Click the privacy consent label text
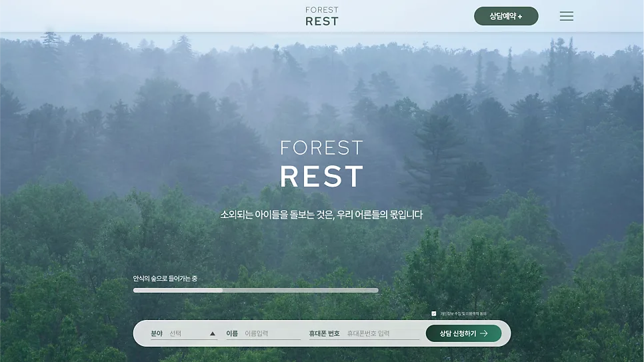 pos(463,313)
